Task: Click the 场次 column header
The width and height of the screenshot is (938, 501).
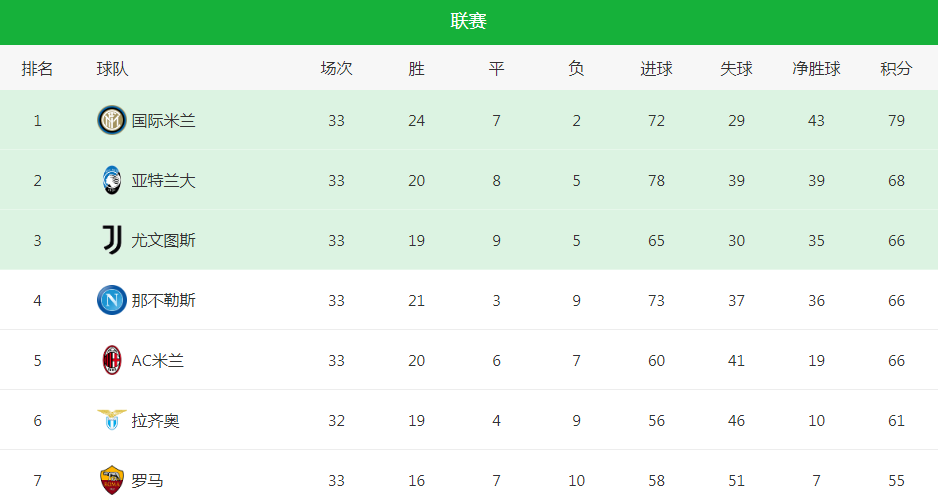Action: [336, 69]
